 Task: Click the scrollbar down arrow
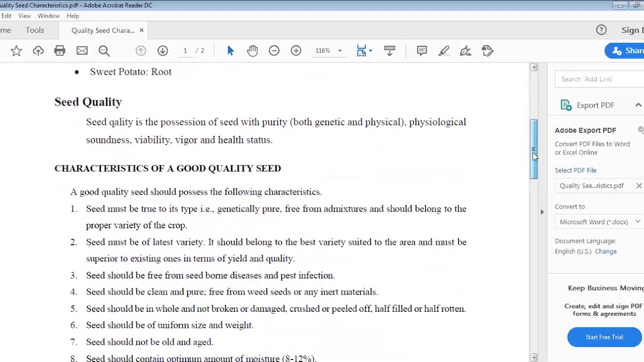pos(534,357)
